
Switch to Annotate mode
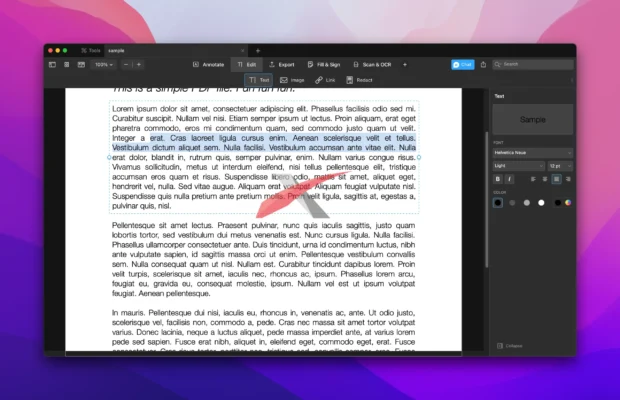208,64
